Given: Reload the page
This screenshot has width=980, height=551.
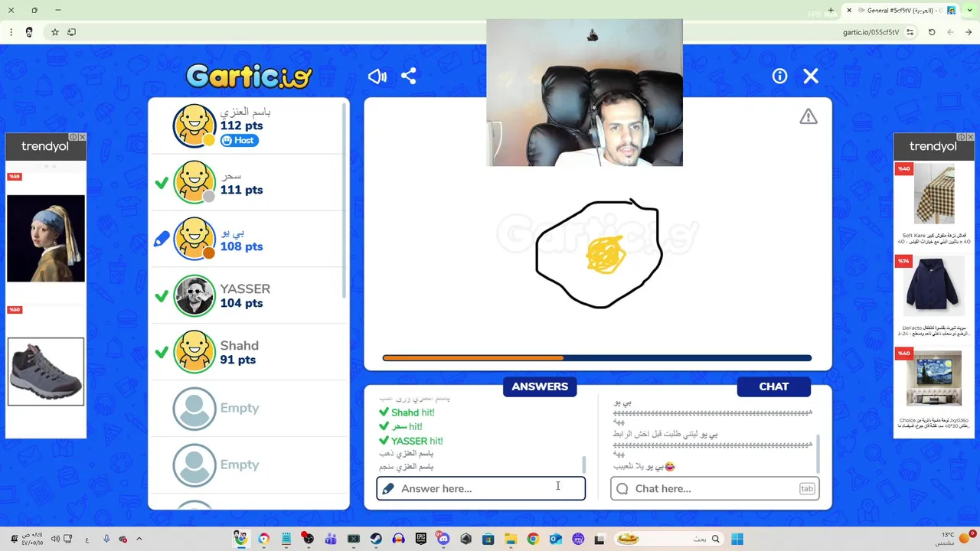Looking at the screenshot, I should (932, 32).
